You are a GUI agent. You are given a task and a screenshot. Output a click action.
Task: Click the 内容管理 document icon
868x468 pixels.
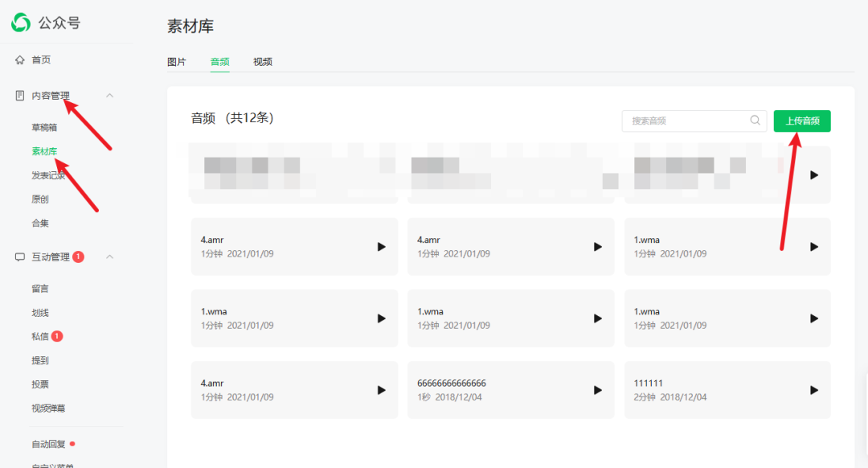click(20, 96)
